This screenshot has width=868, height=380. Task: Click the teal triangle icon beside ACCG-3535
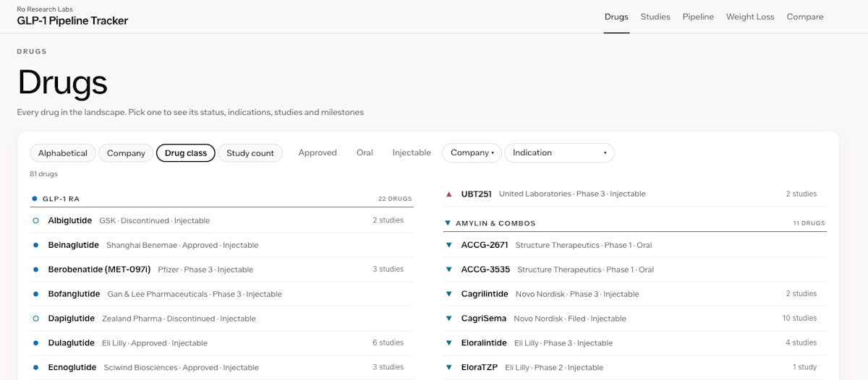448,269
